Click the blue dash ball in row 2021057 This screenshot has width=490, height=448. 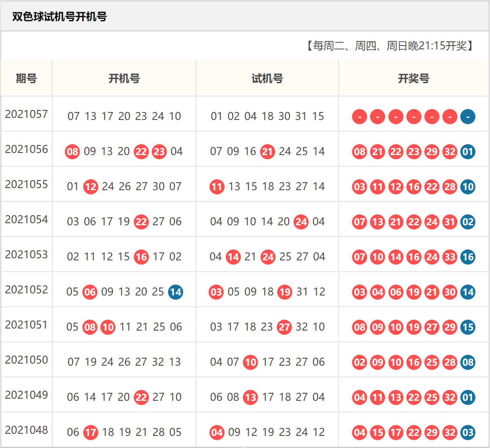point(468,117)
